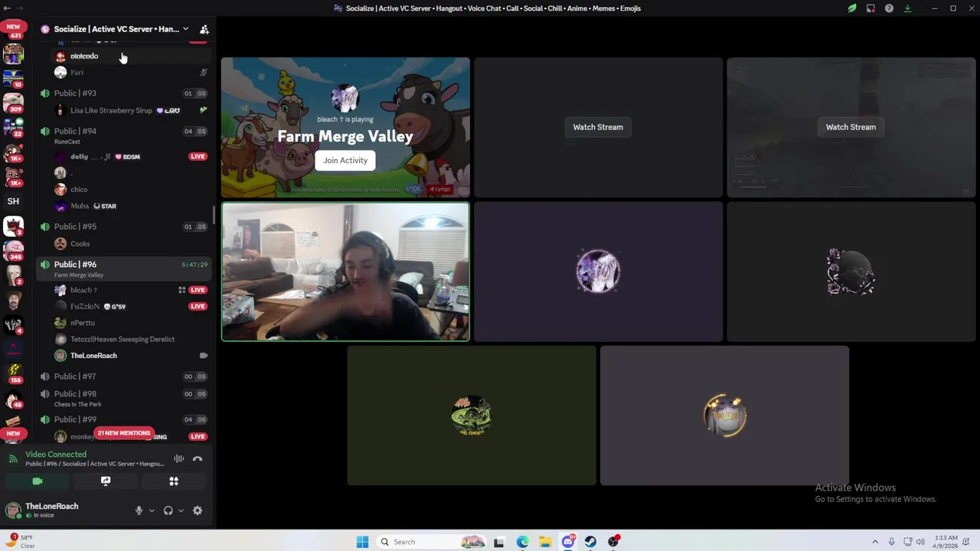
Task: Open the server with 309 badge
Action: tap(13, 103)
